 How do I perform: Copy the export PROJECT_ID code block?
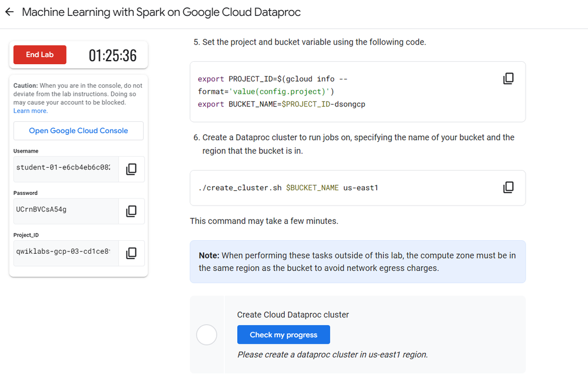[508, 78]
